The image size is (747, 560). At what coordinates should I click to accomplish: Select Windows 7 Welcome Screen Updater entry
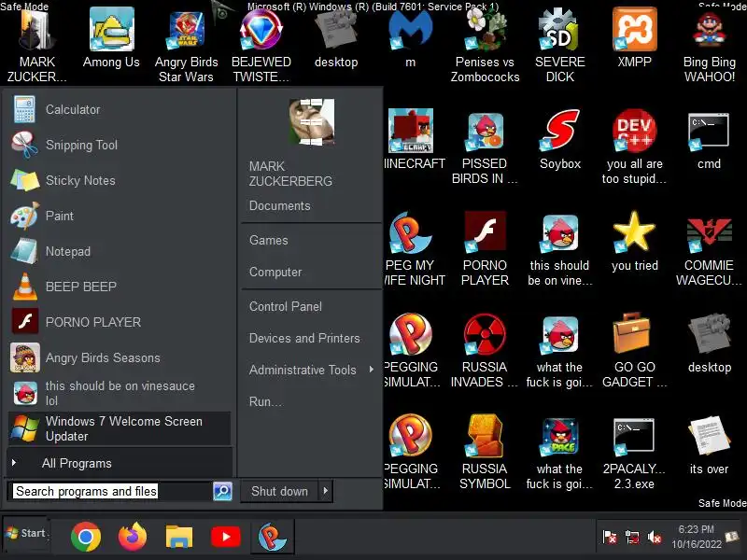[120, 428]
